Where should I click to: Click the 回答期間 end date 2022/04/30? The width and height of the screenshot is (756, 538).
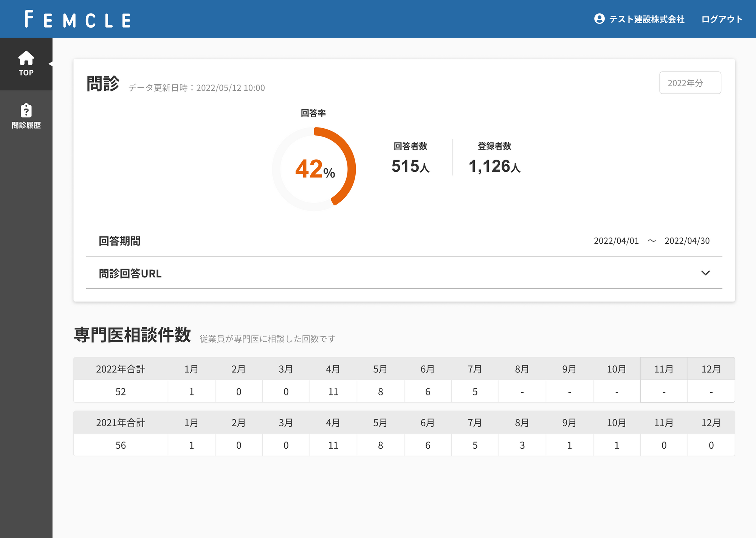(x=687, y=241)
